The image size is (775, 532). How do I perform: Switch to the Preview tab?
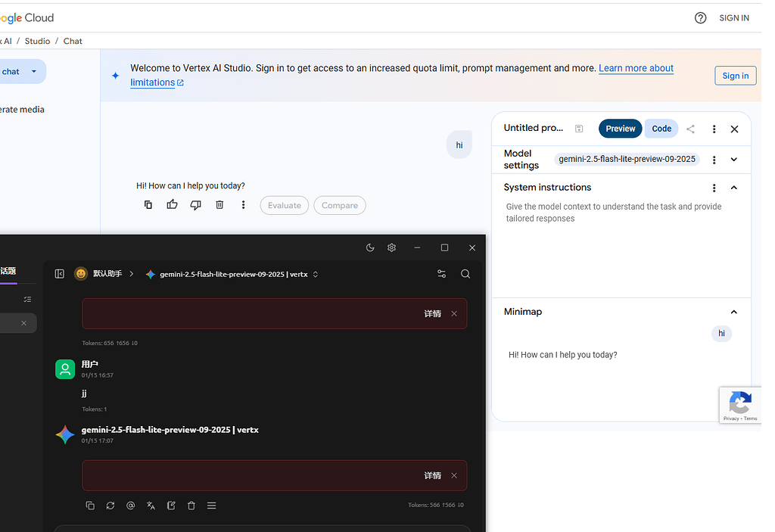[621, 129]
